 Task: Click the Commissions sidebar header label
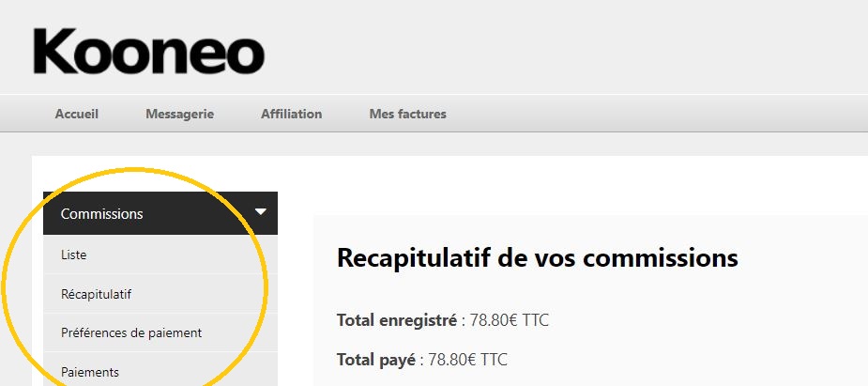coord(102,214)
